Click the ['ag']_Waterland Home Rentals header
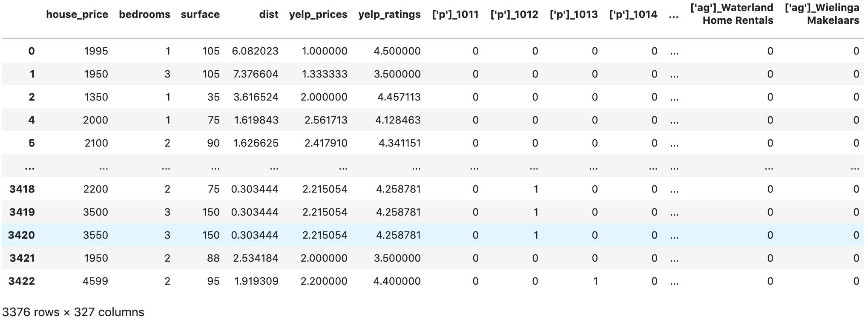The width and height of the screenshot is (868, 323). coord(732,14)
